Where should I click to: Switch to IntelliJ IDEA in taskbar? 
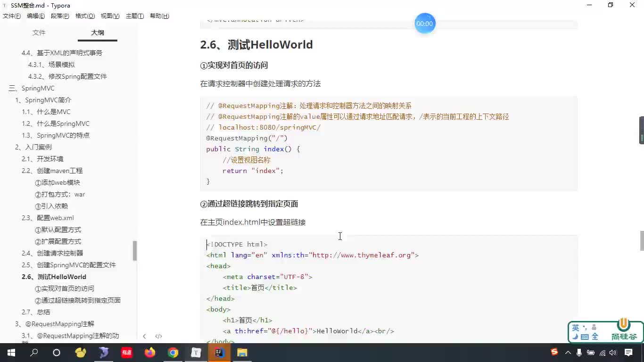click(x=219, y=353)
